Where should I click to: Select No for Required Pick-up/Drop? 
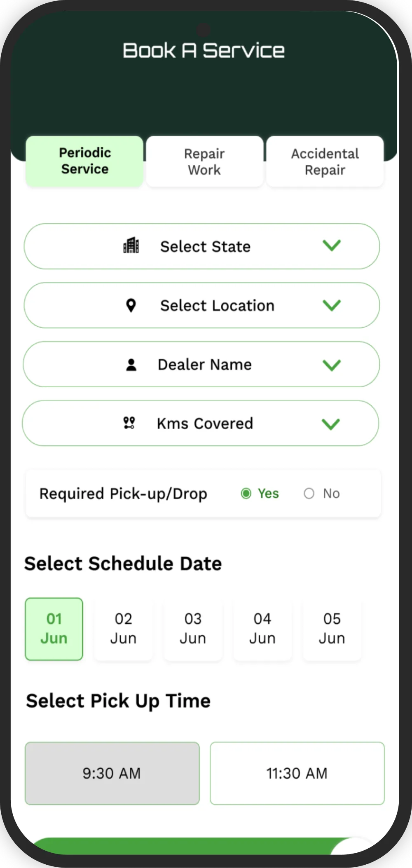(x=309, y=494)
